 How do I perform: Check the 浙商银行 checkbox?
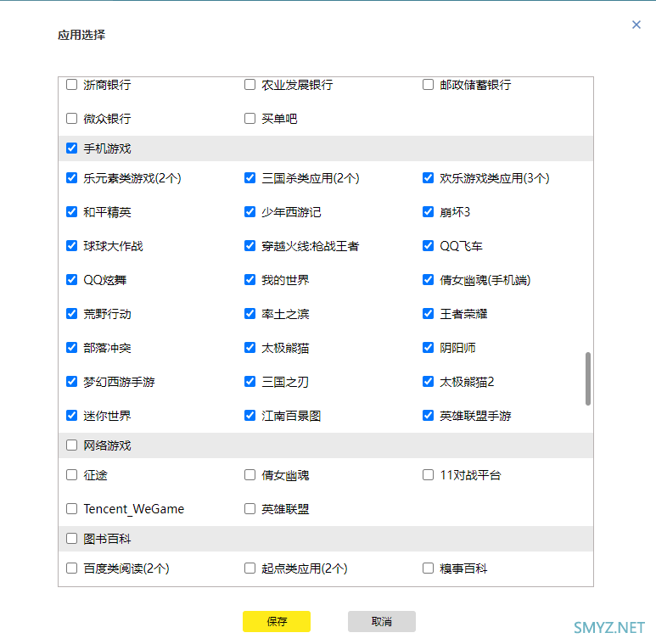coord(71,85)
